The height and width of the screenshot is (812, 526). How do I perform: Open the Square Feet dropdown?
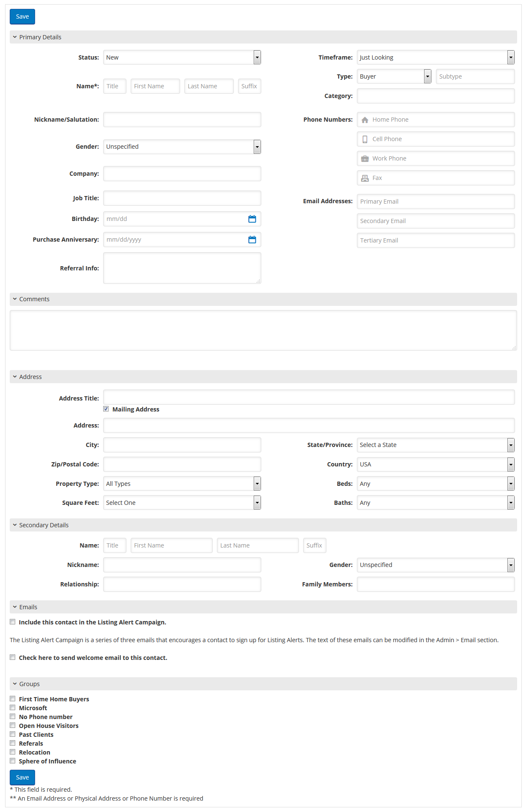[182, 503]
